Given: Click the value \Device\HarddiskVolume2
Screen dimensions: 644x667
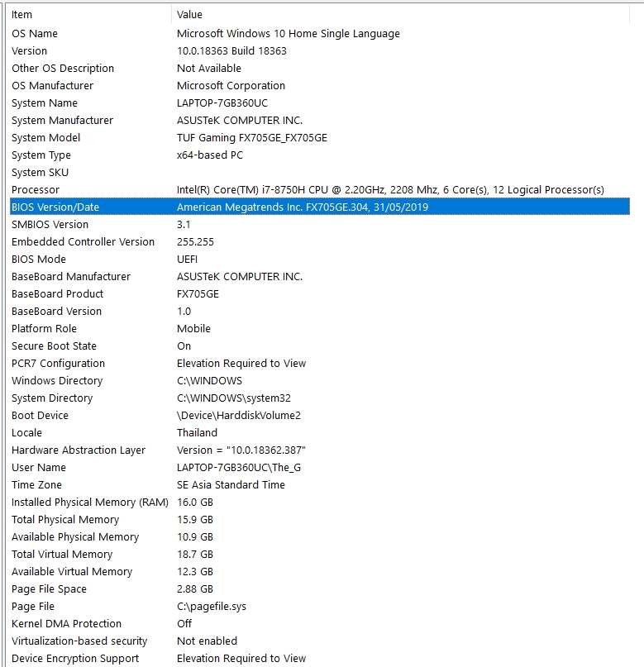Looking at the screenshot, I should tap(239, 416).
